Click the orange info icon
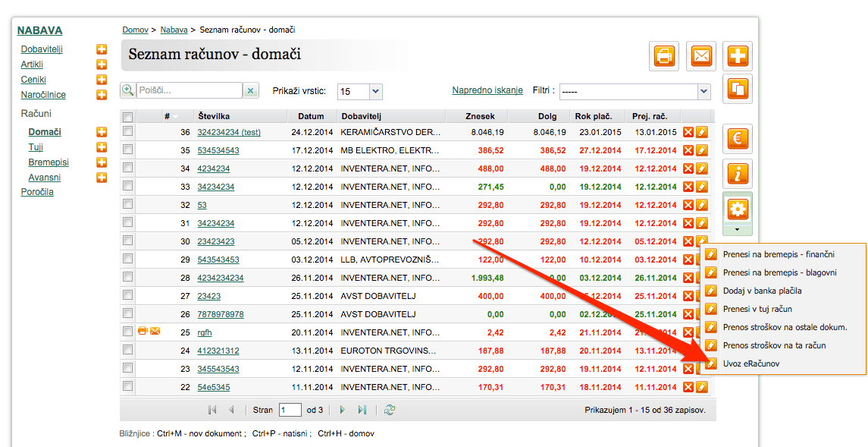 pos(738,173)
